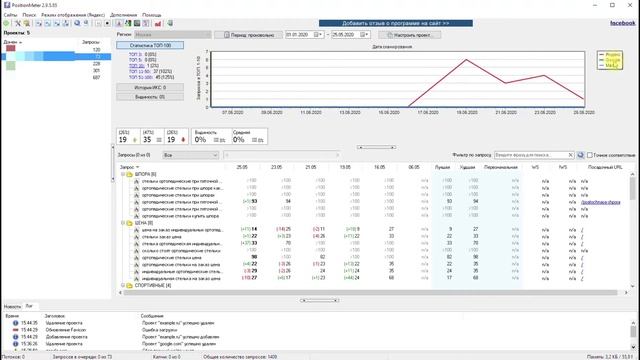The image size is (640, 360).
Task: Click the calendar icon on the Период произвольно button
Action: click(x=227, y=35)
